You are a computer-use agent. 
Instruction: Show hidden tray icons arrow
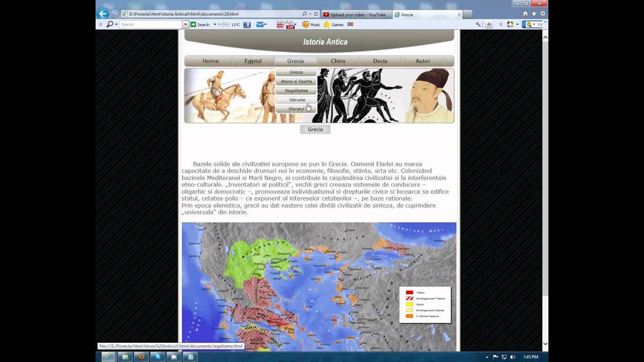click(x=487, y=357)
